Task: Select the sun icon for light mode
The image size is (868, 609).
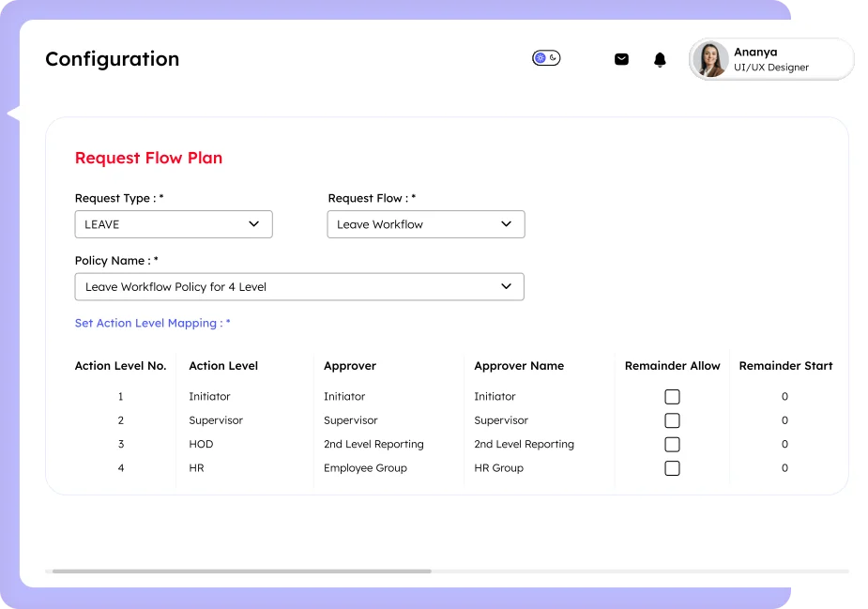Action: point(541,57)
